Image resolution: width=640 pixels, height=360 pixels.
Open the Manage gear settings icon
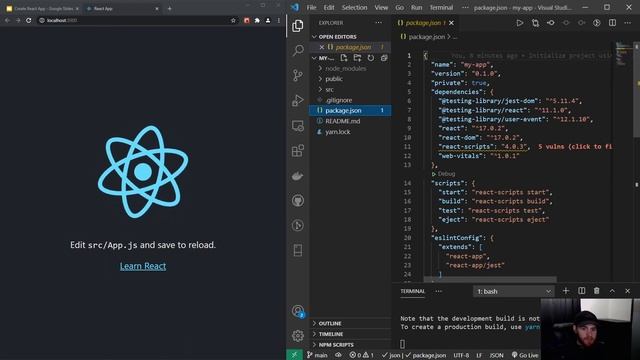(298, 336)
